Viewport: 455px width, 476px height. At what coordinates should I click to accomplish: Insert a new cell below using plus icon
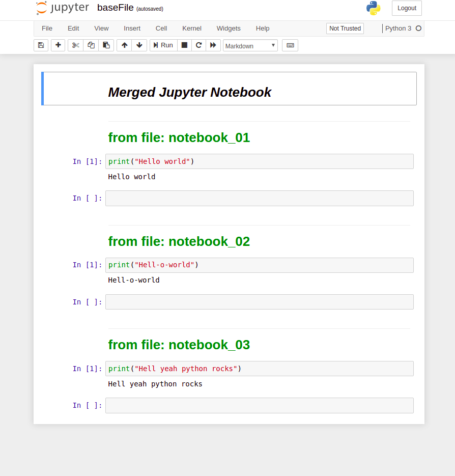pos(58,45)
